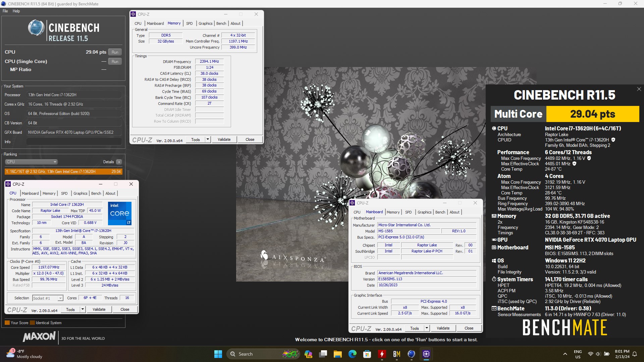Screen dimensions: 644x362
Task: Click BIOS Version value E1585IMS.113
Action: [x=427, y=279]
